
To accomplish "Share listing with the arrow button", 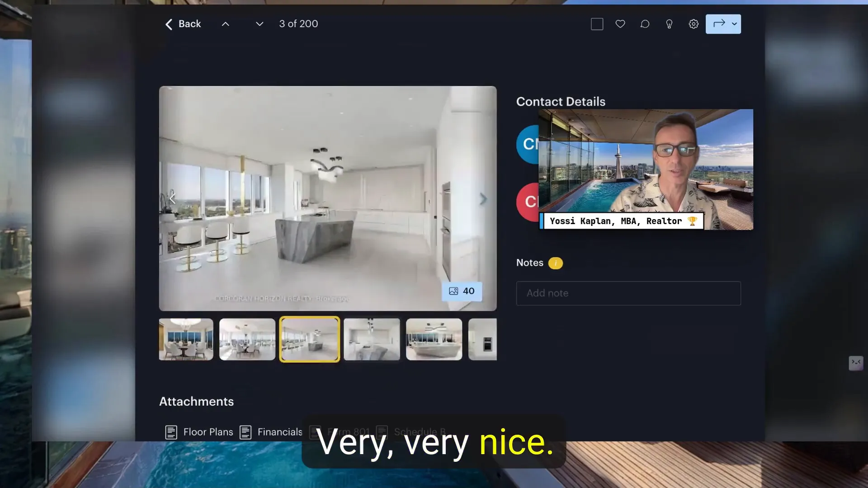I will pos(719,23).
